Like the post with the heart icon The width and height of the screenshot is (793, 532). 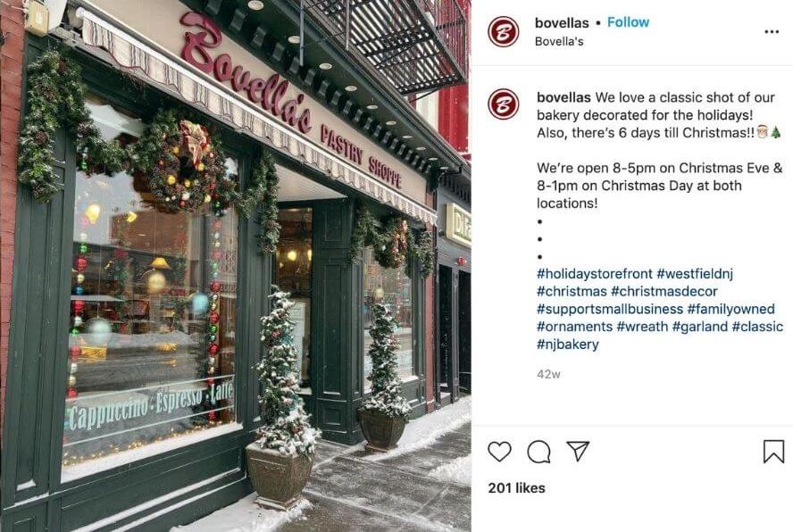[x=499, y=451]
